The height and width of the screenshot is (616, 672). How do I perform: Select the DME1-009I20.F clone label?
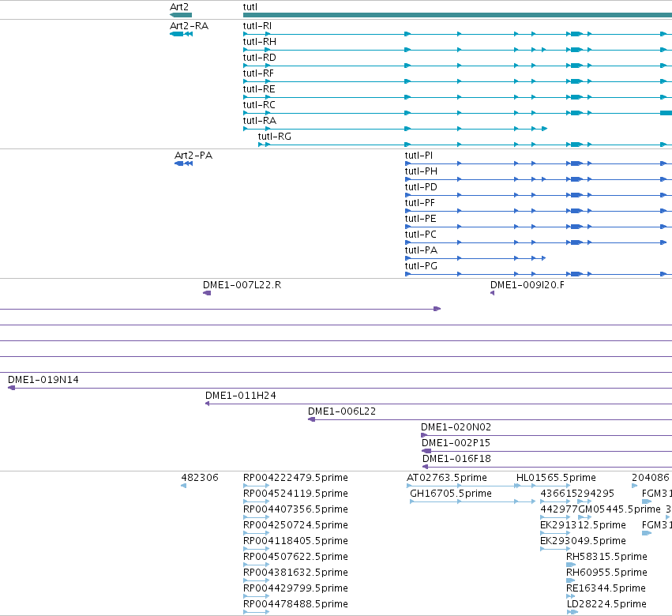527,285
